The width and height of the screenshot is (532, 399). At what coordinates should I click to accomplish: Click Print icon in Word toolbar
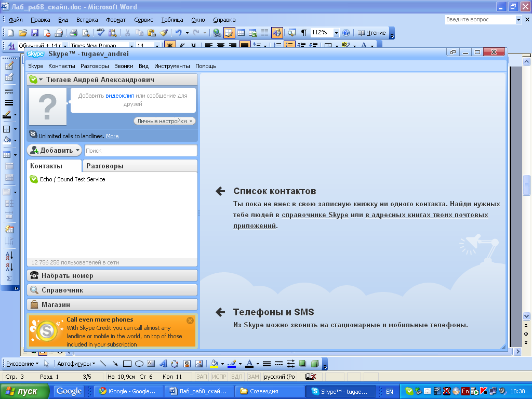[73, 33]
